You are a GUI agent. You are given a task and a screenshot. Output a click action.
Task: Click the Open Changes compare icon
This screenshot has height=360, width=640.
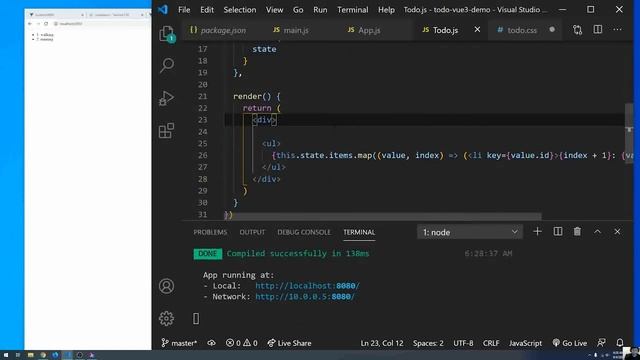[577, 30]
